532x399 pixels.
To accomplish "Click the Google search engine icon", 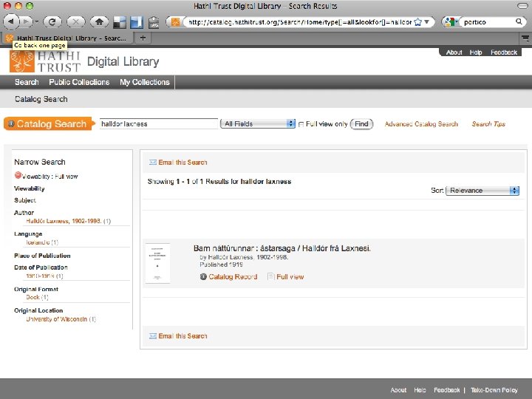I will 449,22.
